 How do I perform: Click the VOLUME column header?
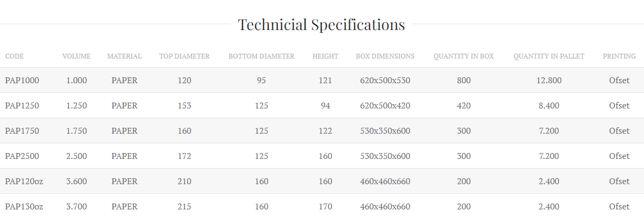point(76,56)
